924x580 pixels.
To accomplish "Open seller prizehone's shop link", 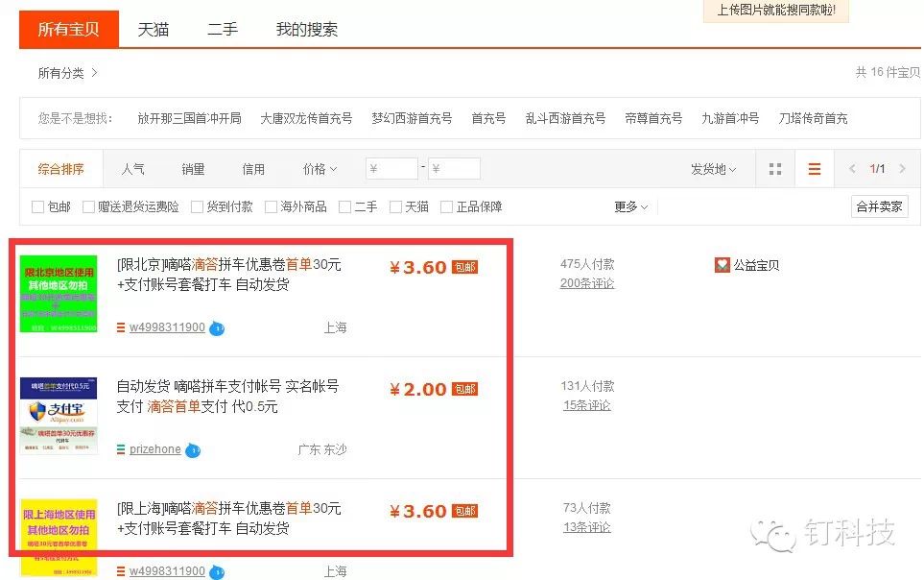I will (155, 449).
